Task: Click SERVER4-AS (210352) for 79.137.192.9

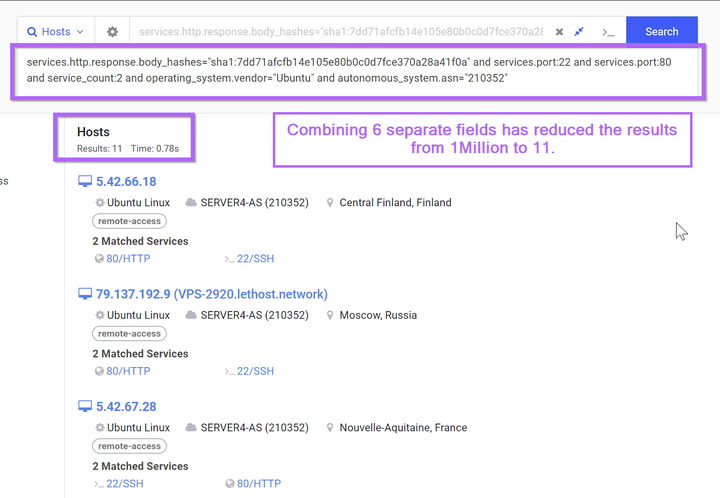Action: point(254,315)
